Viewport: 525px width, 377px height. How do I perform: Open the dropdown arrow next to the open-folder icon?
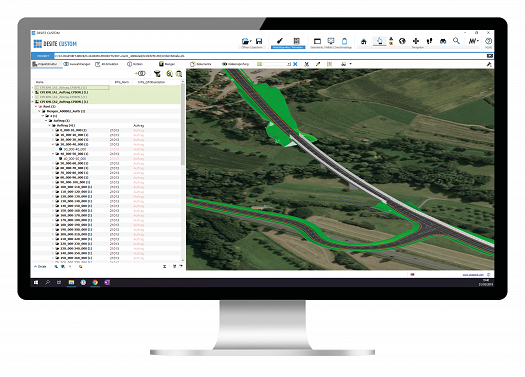click(x=251, y=42)
